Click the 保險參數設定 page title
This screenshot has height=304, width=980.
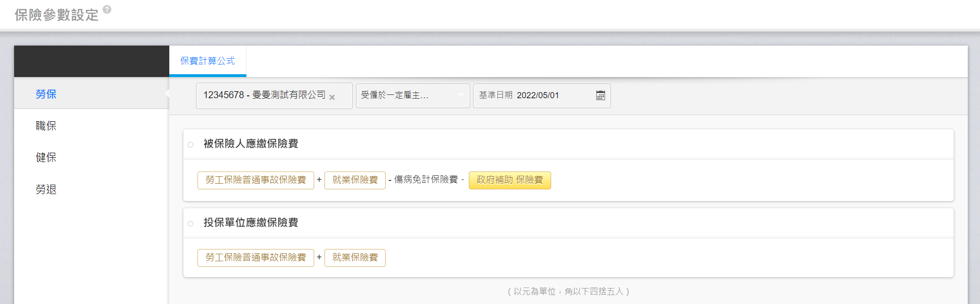coord(56,15)
